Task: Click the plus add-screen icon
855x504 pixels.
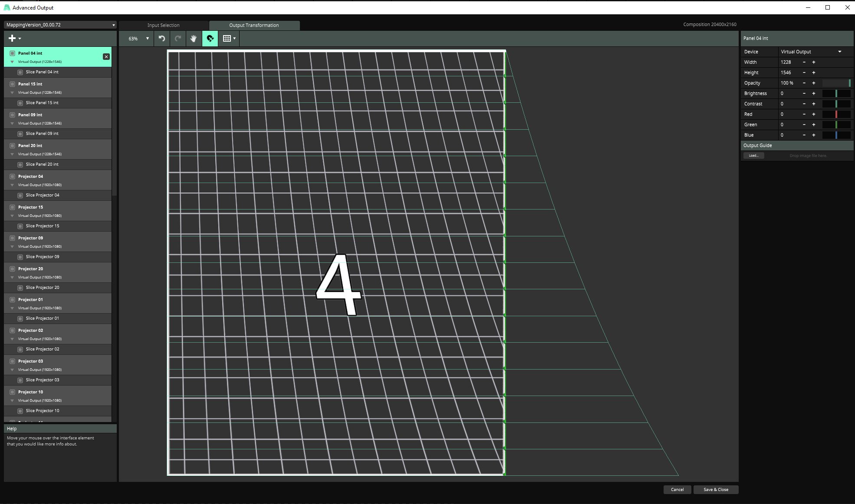Action: 12,38
